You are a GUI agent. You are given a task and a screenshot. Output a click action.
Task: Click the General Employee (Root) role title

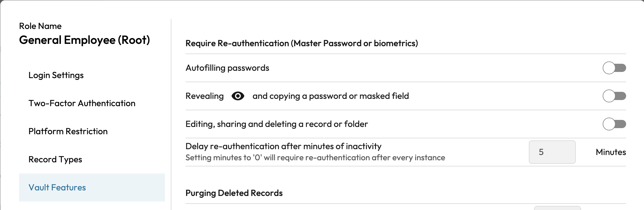point(84,40)
